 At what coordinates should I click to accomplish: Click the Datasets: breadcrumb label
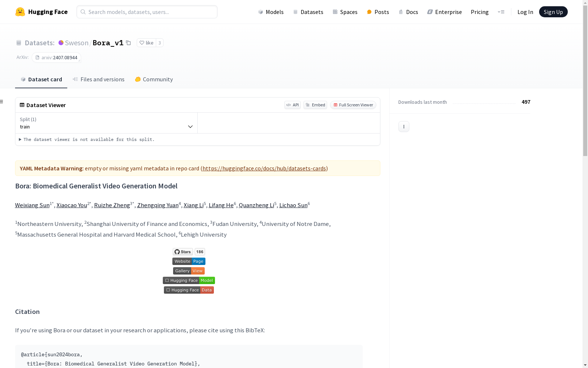click(x=40, y=43)
